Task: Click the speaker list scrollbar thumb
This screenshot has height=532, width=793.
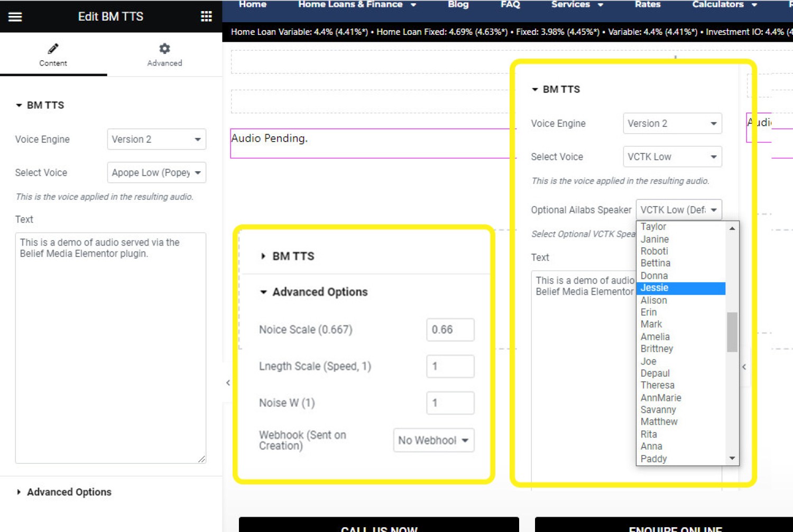Action: pos(732,332)
